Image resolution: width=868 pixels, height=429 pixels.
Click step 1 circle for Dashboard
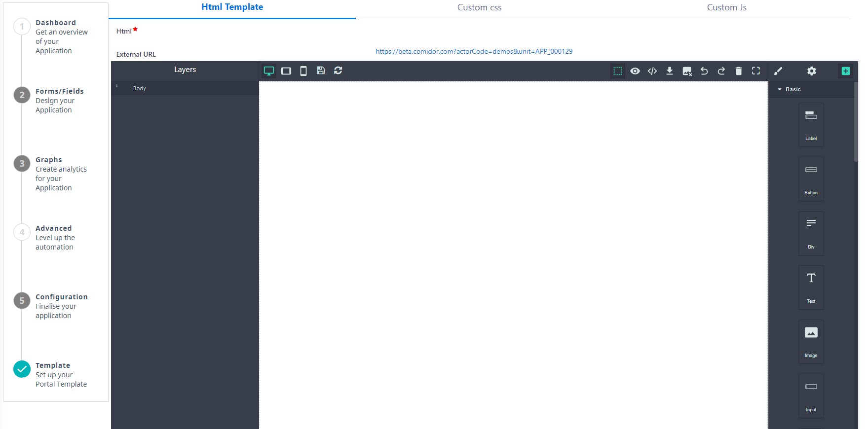(x=22, y=27)
